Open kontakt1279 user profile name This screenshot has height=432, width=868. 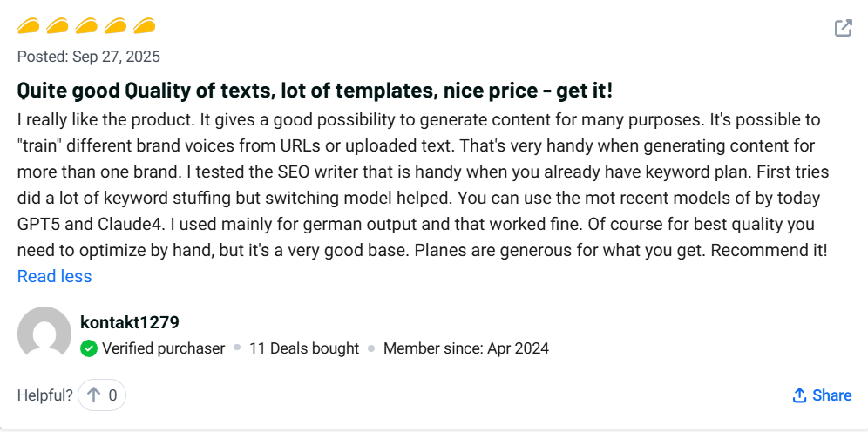[x=129, y=322]
